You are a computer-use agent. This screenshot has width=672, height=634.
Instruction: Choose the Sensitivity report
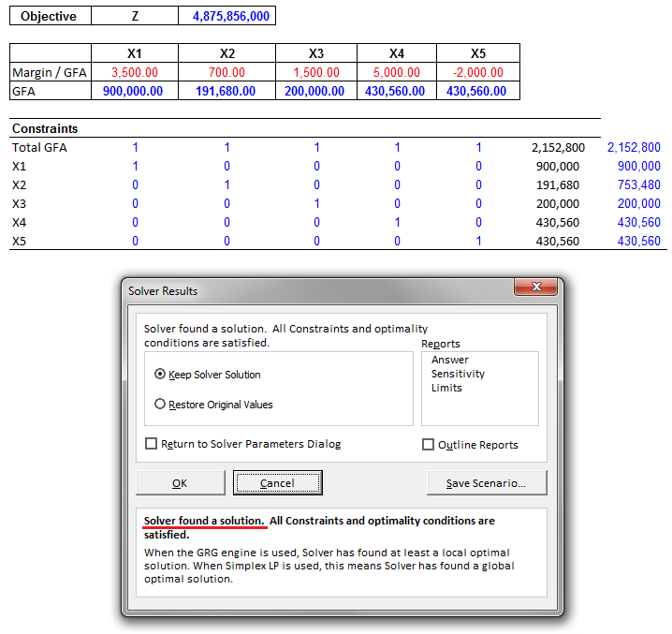point(458,374)
